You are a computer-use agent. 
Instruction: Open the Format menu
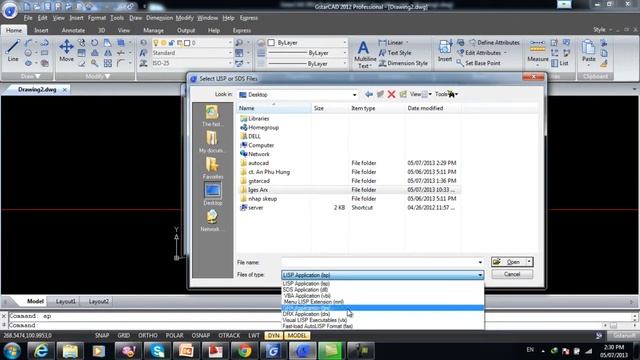click(x=97, y=18)
